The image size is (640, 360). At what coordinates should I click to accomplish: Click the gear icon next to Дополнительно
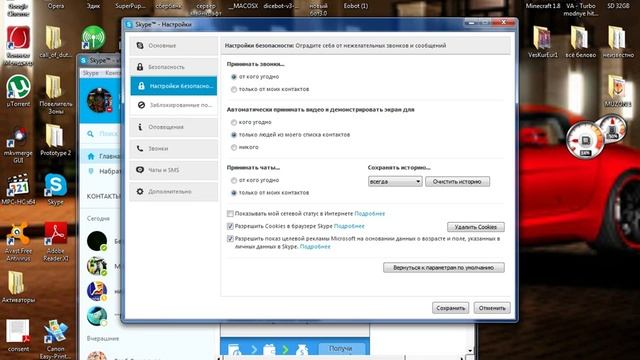[140, 191]
